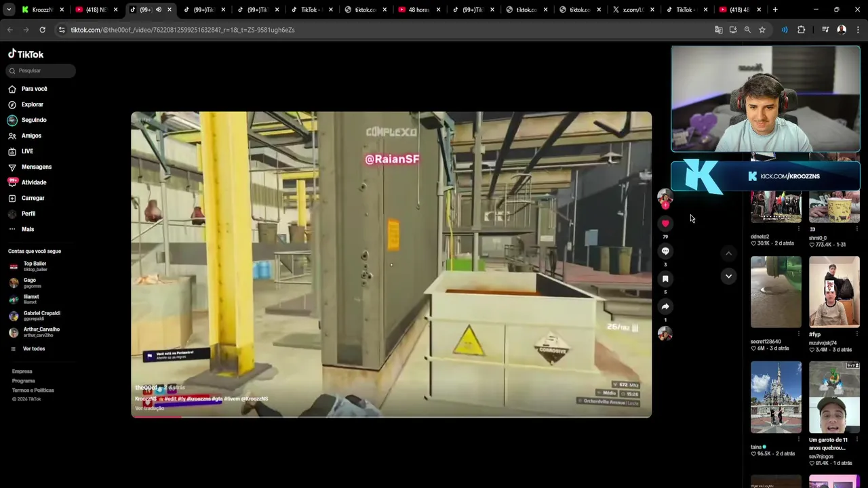868x488 pixels.
Task: Open Gabriel Crepaldi followed account
Action: point(35,315)
